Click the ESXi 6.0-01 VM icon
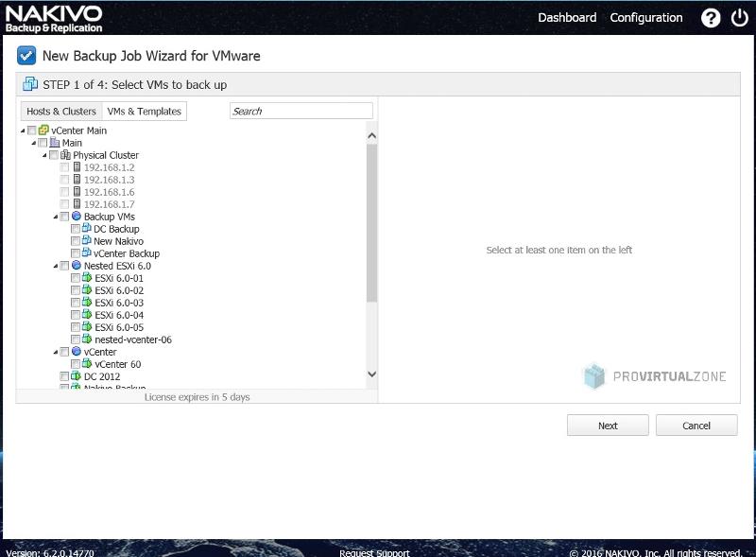Viewport: 756px width, 557px height. (87, 277)
